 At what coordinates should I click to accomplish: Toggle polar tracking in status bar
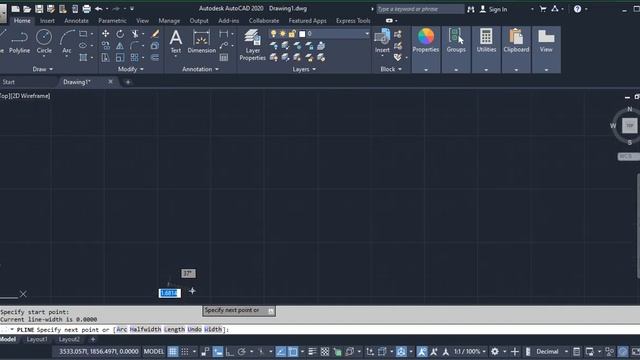click(x=242, y=351)
